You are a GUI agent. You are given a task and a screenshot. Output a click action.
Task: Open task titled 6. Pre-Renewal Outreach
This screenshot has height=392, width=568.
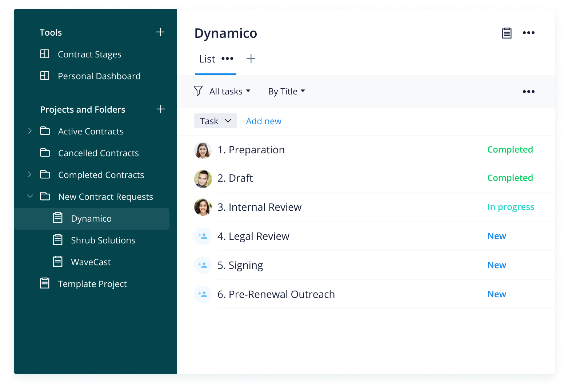coord(276,294)
